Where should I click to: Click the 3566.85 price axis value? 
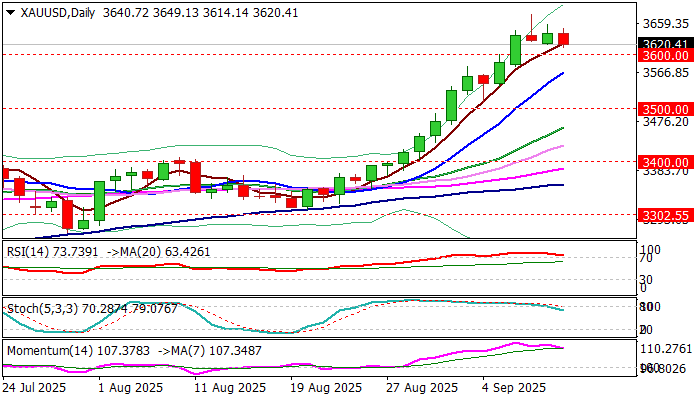(666, 73)
